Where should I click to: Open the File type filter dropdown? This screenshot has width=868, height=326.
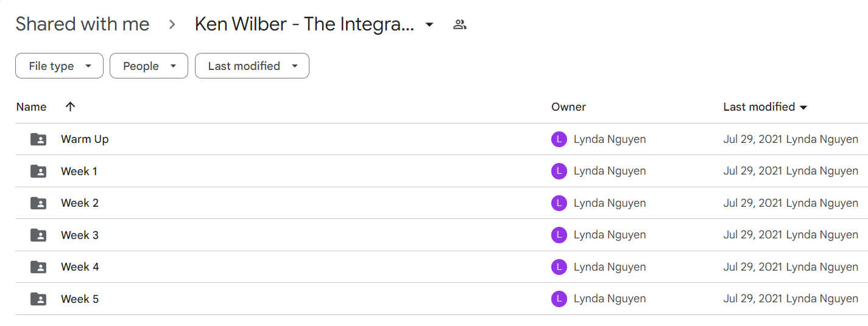coord(59,66)
